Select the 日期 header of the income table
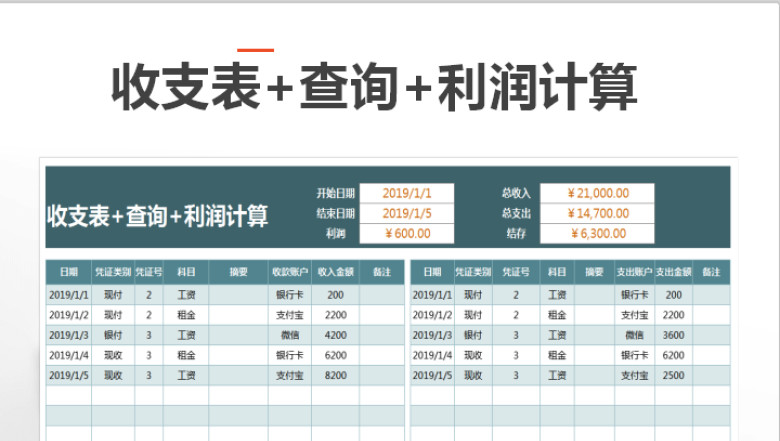Viewport: 780px width, 441px height. [x=69, y=272]
